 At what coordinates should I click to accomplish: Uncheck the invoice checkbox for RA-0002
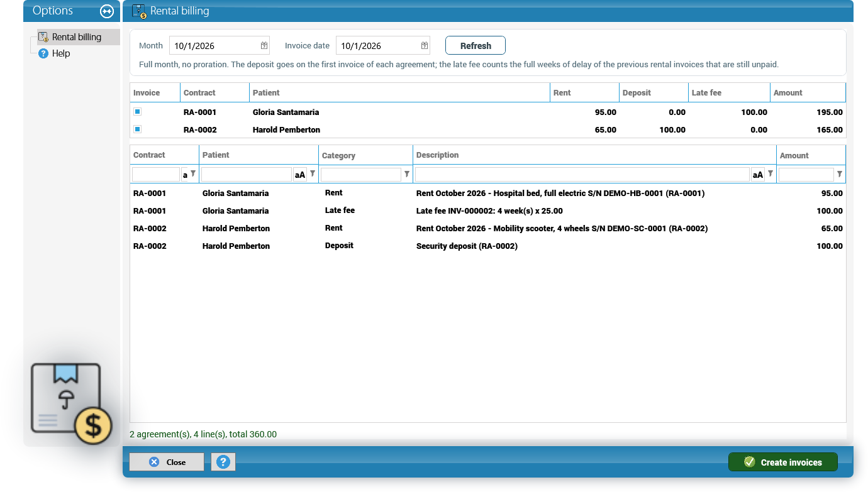click(137, 129)
